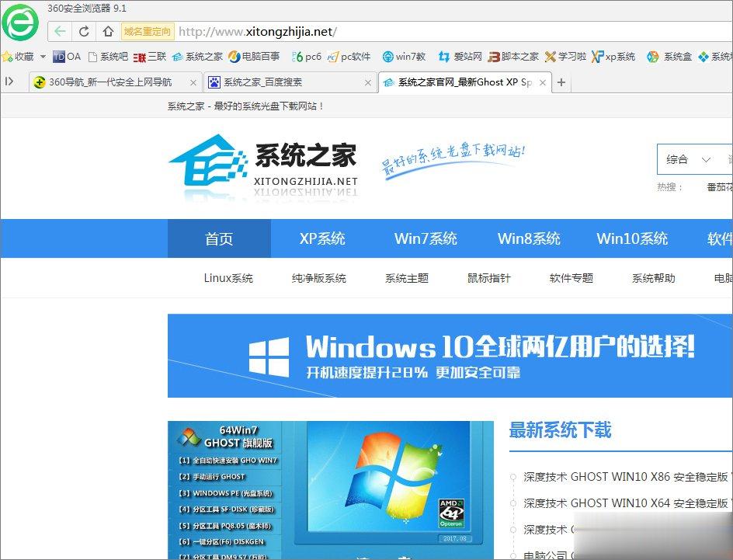Open the 学习啦 bookmark
The height and width of the screenshot is (560, 733).
point(565,57)
